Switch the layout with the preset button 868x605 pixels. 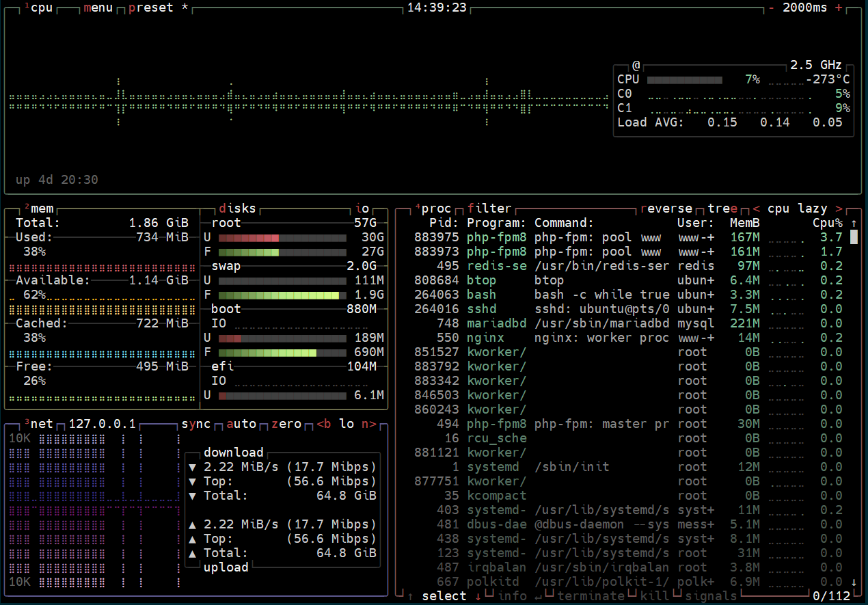[x=150, y=8]
